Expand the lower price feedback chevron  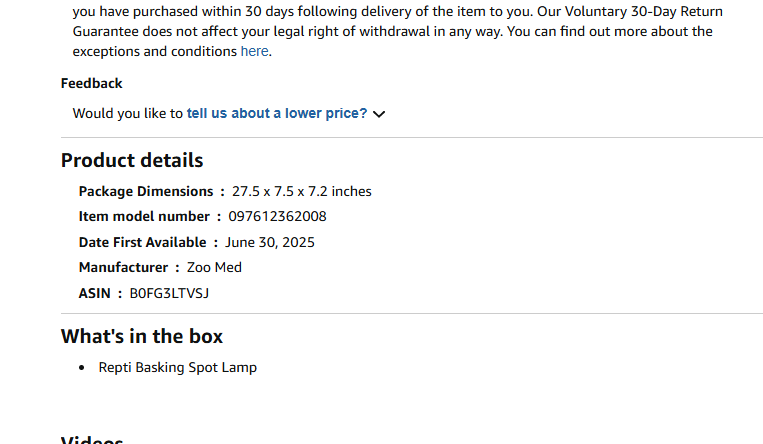[x=379, y=114]
